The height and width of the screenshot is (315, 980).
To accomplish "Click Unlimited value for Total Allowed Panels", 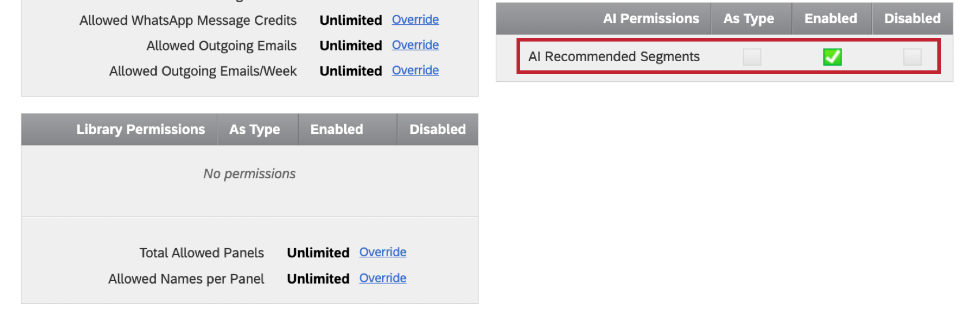I will point(318,253).
